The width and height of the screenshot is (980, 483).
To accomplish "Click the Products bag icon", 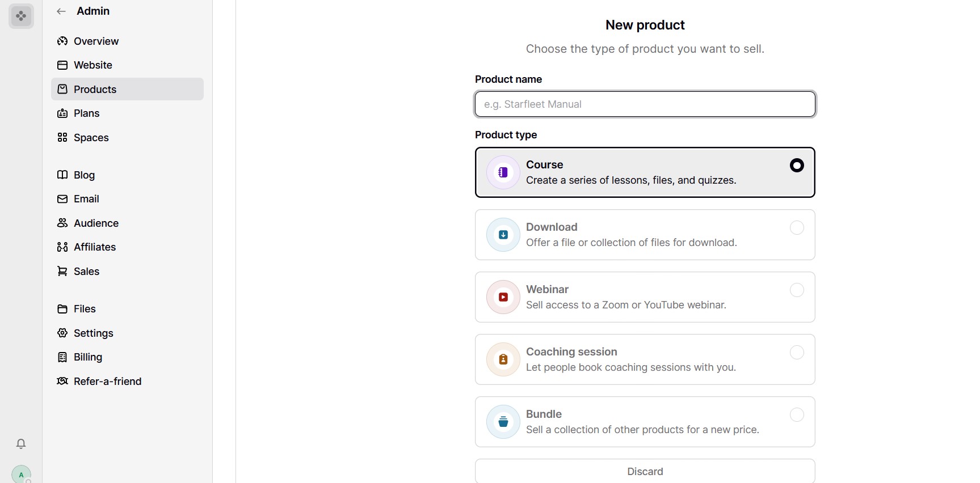I will coord(62,89).
